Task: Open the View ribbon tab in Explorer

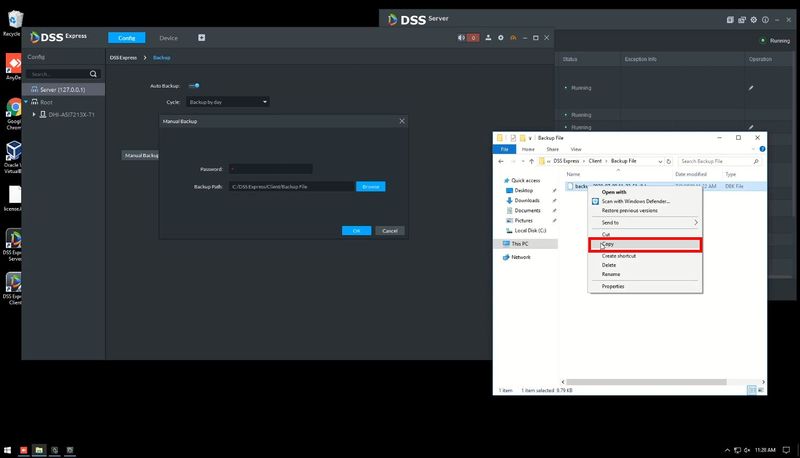Action: [576, 149]
